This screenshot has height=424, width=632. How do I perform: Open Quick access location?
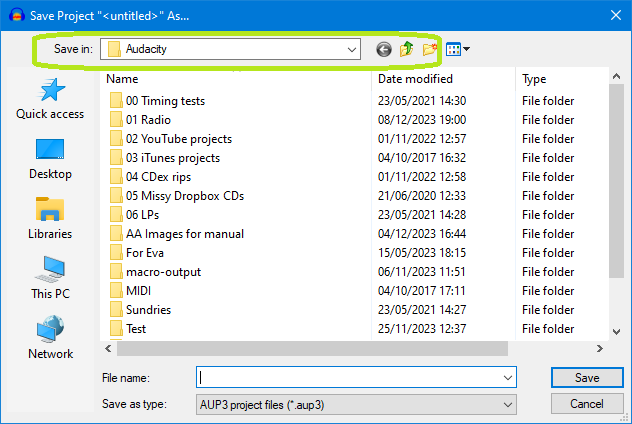pyautogui.click(x=50, y=99)
